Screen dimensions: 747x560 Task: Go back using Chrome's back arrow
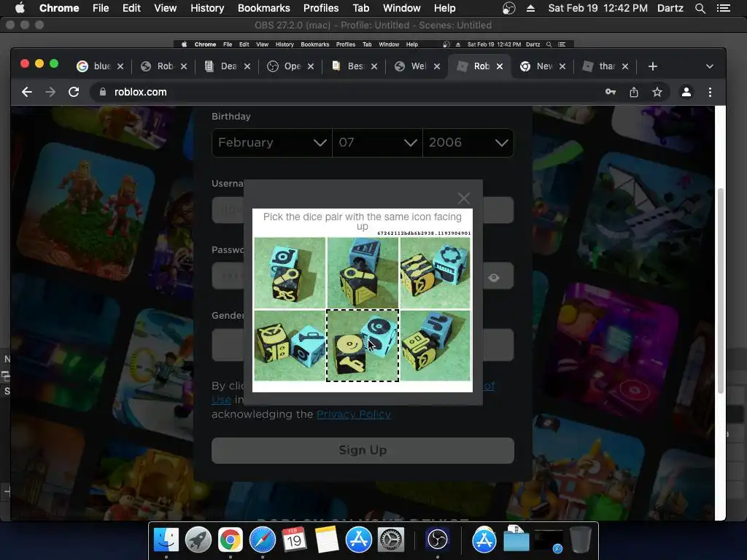27,92
